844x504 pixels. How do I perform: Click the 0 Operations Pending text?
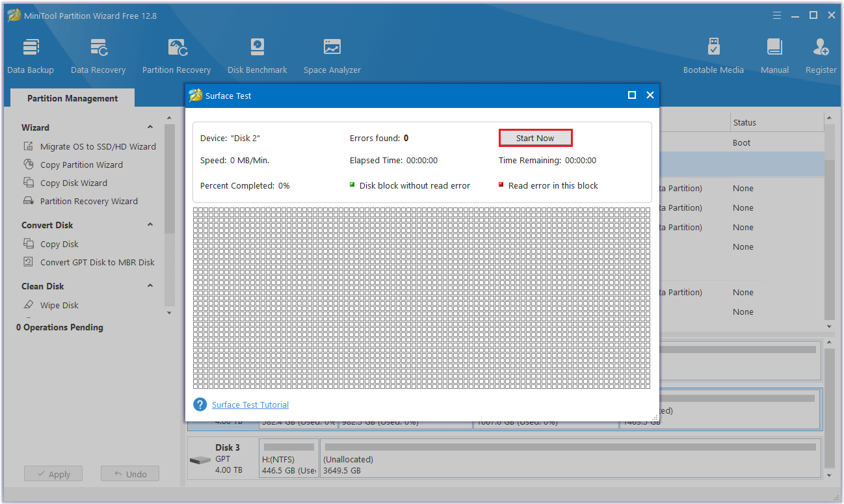60,327
